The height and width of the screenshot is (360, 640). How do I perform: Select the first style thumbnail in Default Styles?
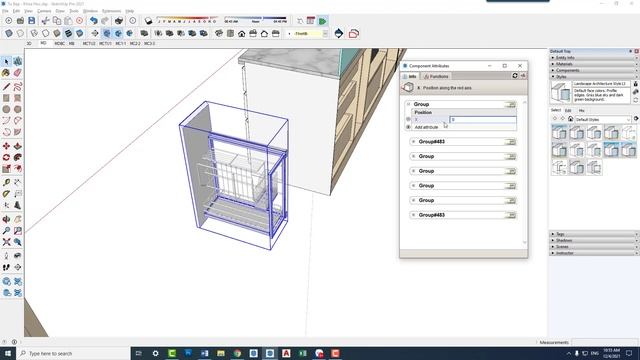(559, 133)
